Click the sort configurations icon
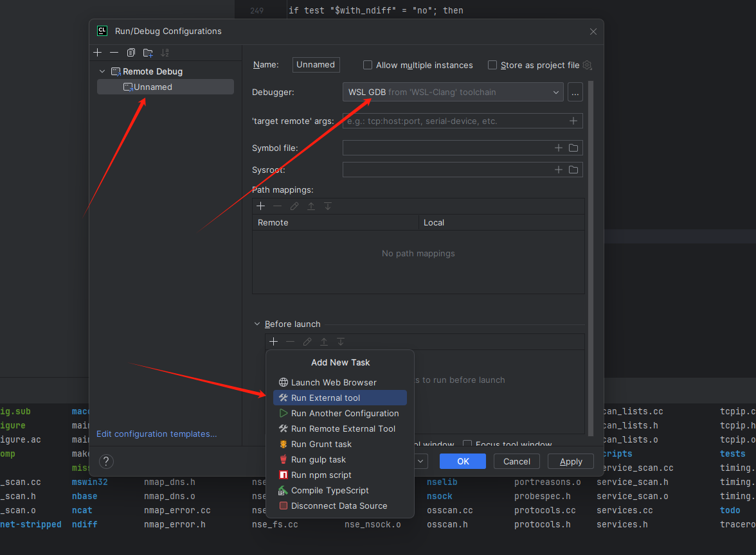Image resolution: width=756 pixels, height=555 pixels. click(x=165, y=53)
